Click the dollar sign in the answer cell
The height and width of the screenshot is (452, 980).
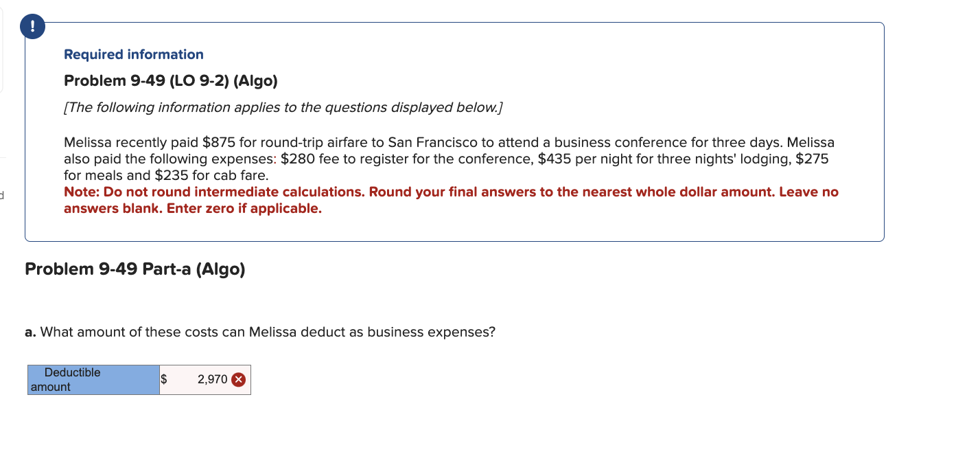click(164, 378)
